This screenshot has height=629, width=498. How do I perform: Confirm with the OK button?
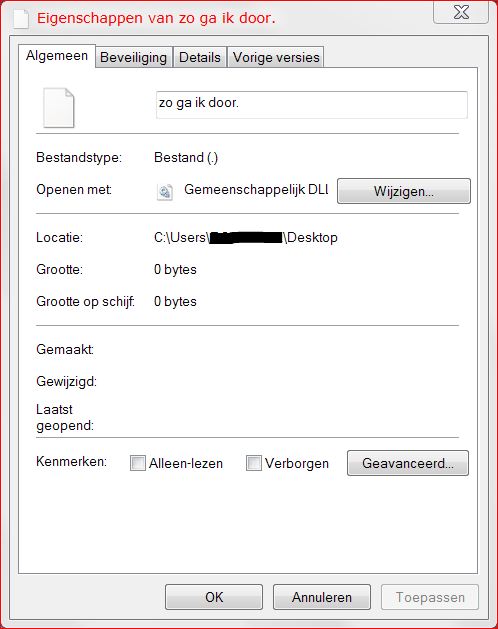click(214, 597)
